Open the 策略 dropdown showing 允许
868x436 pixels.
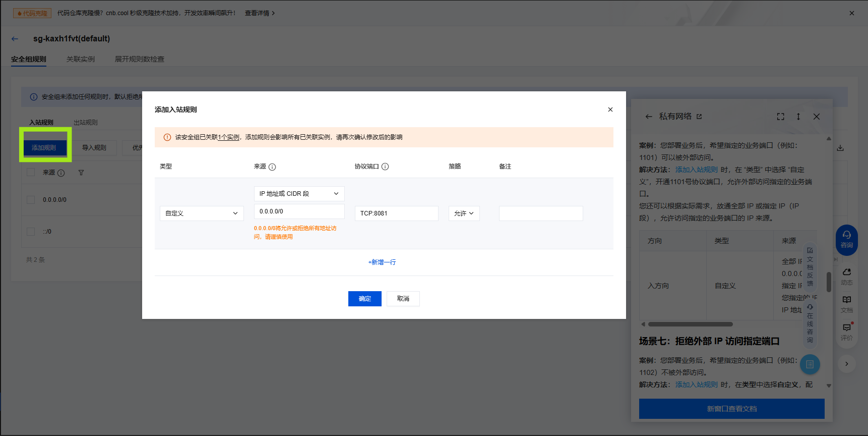tap(464, 213)
